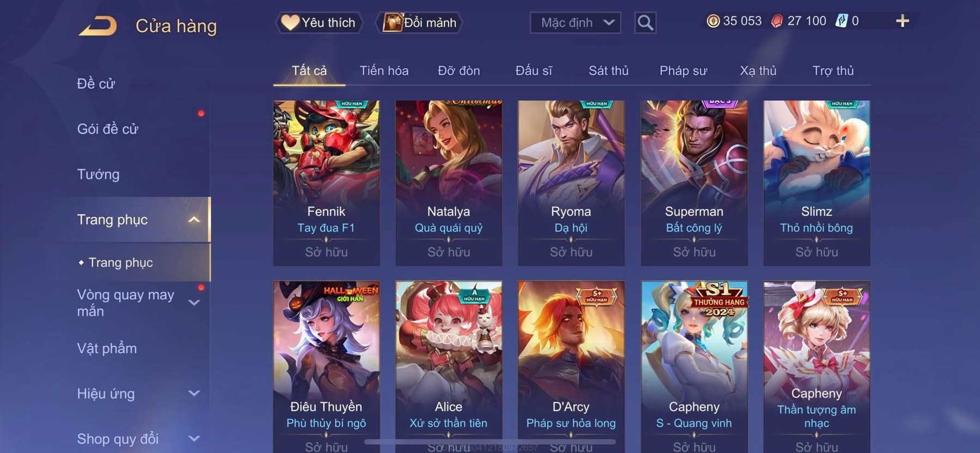The width and height of the screenshot is (980, 453).
Task: Select the Fennik Tay đua F1 skin card
Action: point(326,183)
